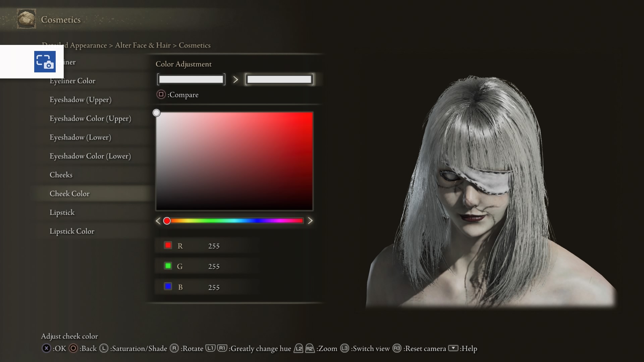Click the original color swatch
The height and width of the screenshot is (362, 644).
191,79
